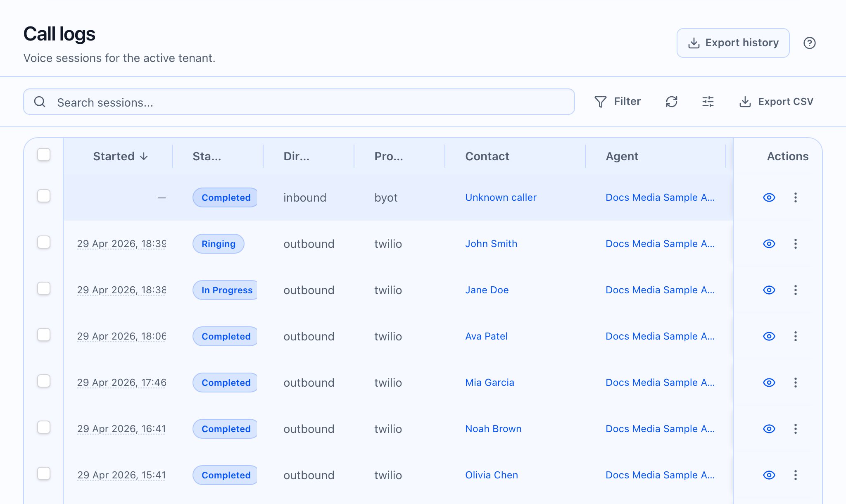846x504 pixels.
Task: Click the byot provider cell
Action: point(386,198)
